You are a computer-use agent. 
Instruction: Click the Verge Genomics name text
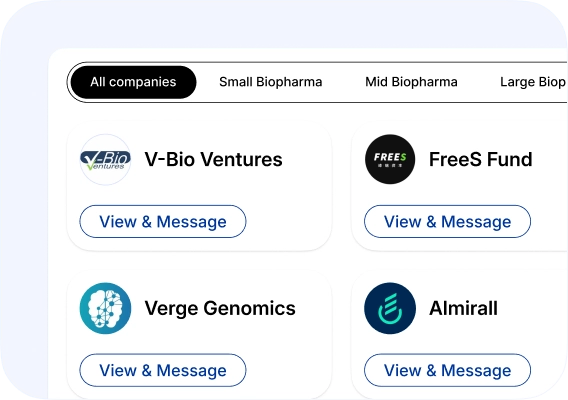point(220,308)
